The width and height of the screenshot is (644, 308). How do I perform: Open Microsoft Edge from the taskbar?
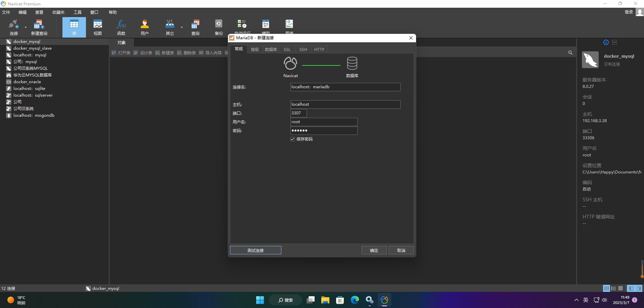tap(355, 300)
